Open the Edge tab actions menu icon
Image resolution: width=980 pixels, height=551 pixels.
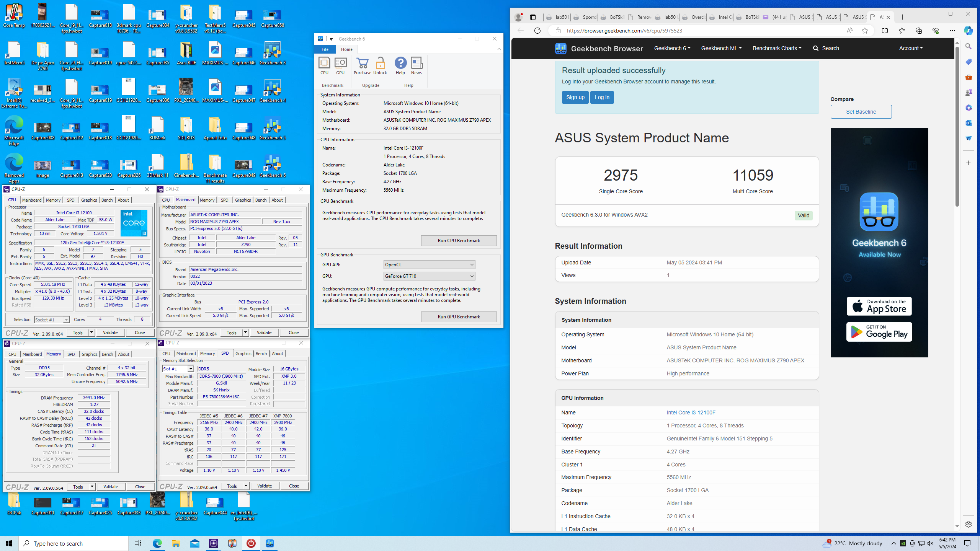click(532, 17)
